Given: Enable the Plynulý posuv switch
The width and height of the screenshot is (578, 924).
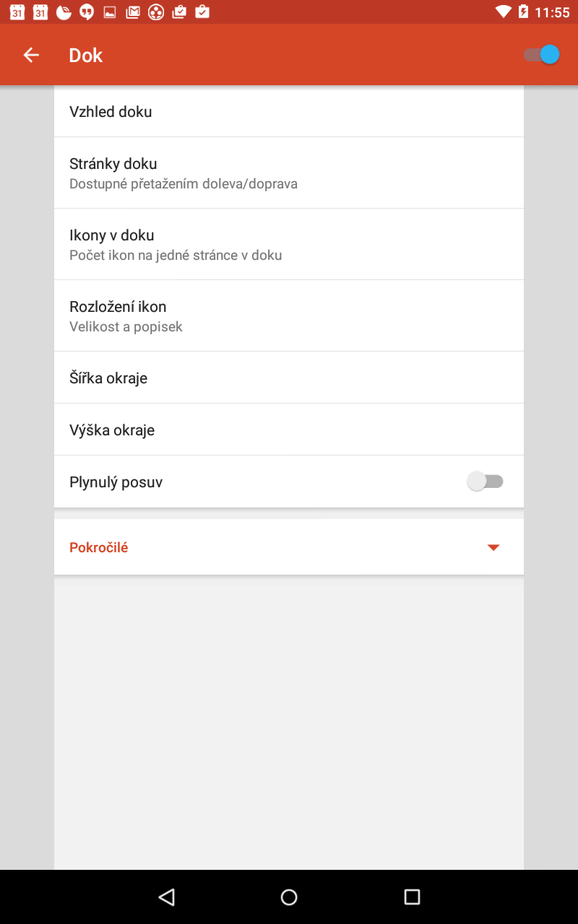Looking at the screenshot, I should (x=485, y=481).
